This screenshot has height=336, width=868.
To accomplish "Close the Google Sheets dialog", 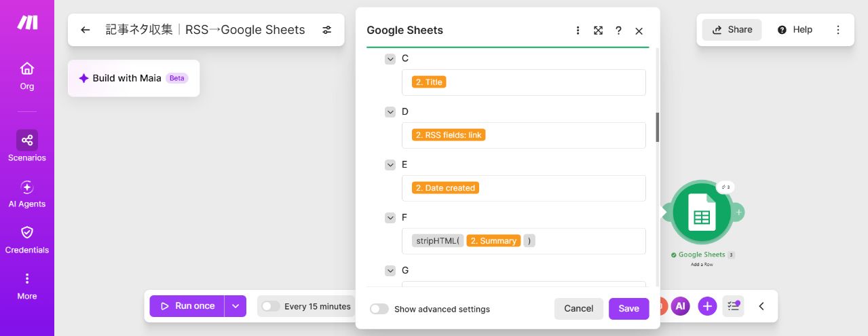I will tap(639, 31).
